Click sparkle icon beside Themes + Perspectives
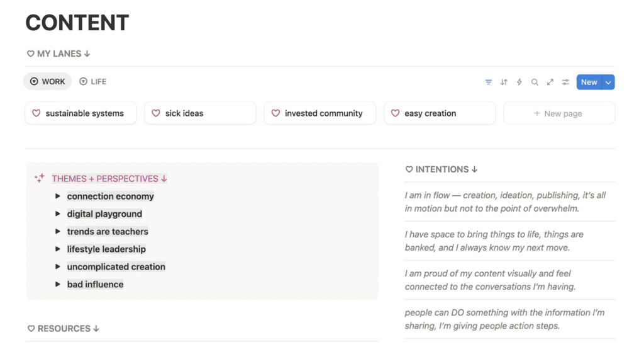This screenshot has width=644, height=347. (40, 178)
